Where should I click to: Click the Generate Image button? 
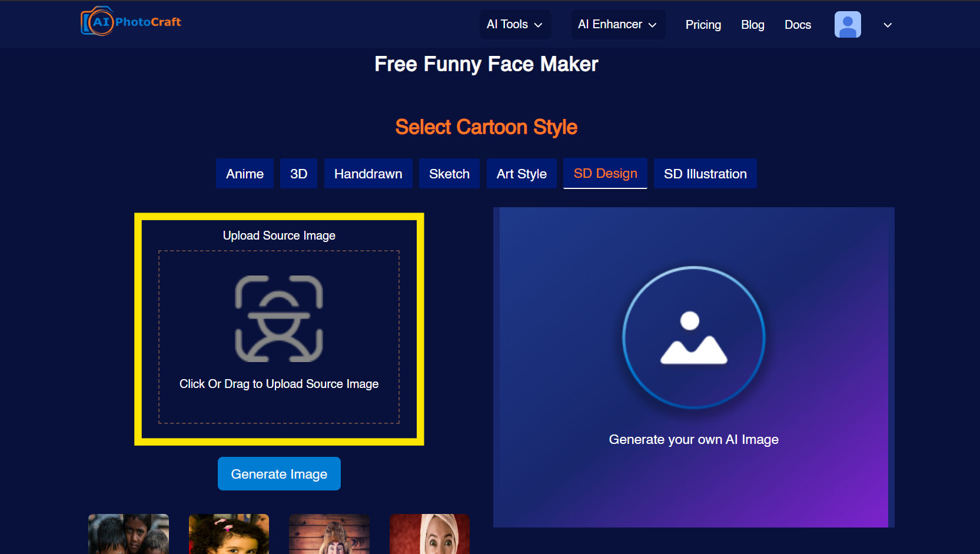[x=279, y=474]
